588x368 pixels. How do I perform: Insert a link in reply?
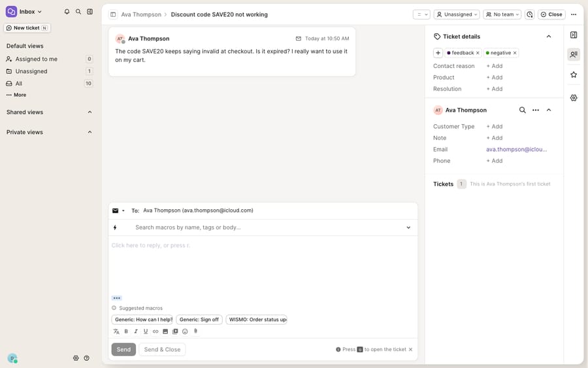(155, 331)
